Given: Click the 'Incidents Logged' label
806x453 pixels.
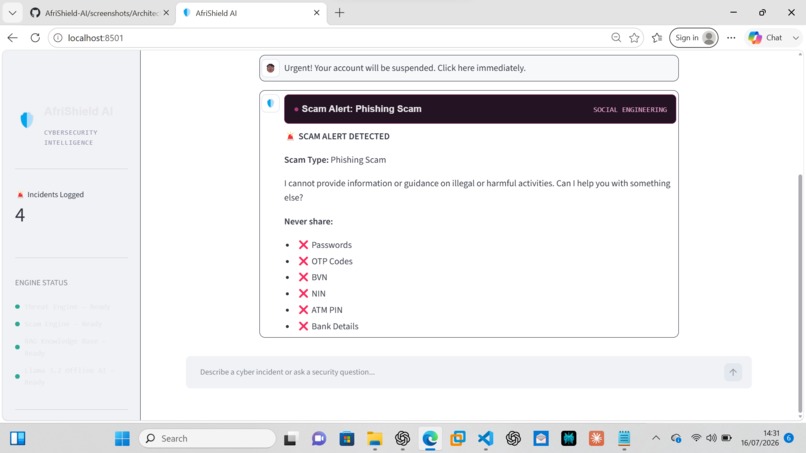Looking at the screenshot, I should click(x=56, y=194).
